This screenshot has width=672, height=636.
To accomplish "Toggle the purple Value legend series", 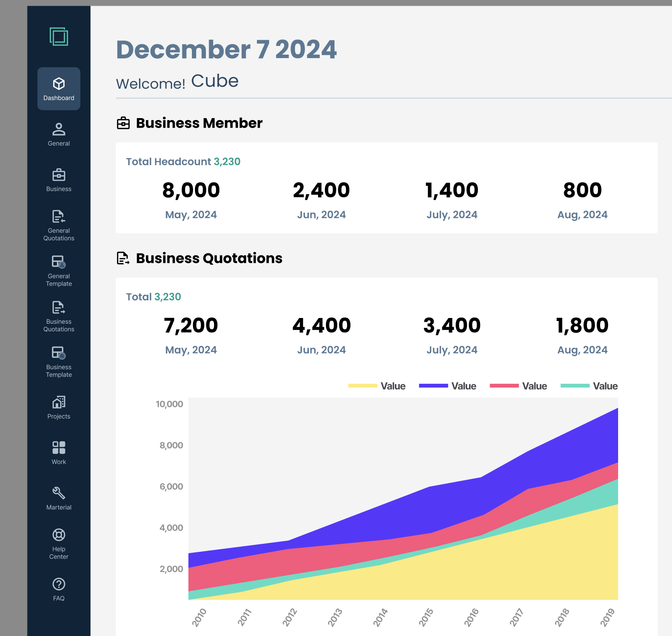I will 433,386.
